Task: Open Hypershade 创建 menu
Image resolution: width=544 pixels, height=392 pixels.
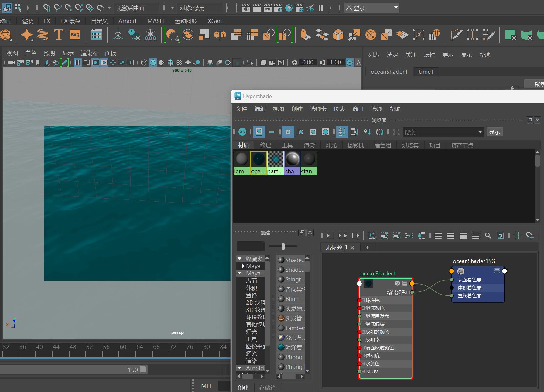Action: coord(297,109)
